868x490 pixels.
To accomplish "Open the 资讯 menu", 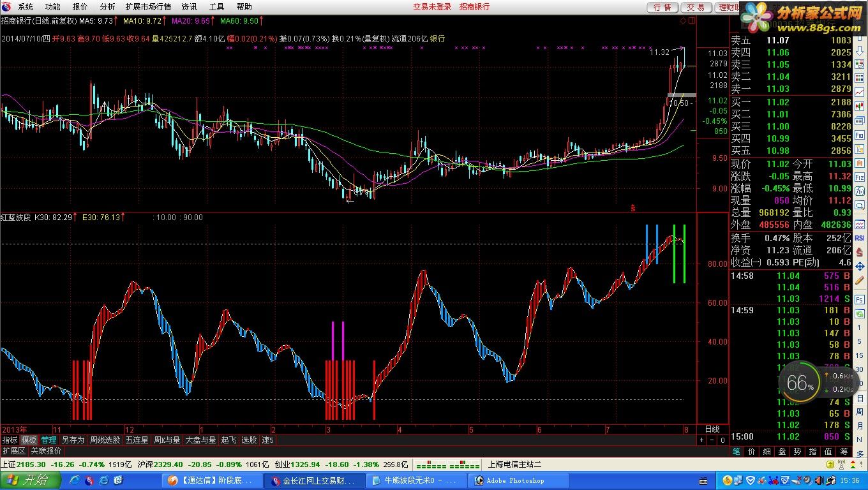I will 190,7.
